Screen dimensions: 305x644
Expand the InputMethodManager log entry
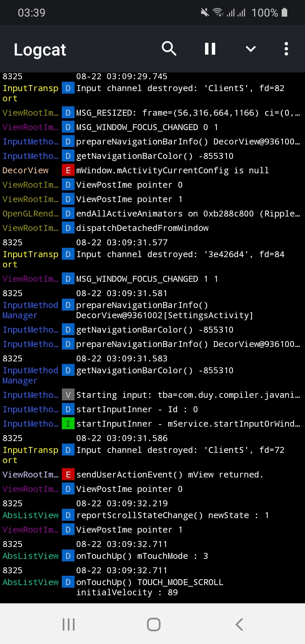tap(169, 310)
